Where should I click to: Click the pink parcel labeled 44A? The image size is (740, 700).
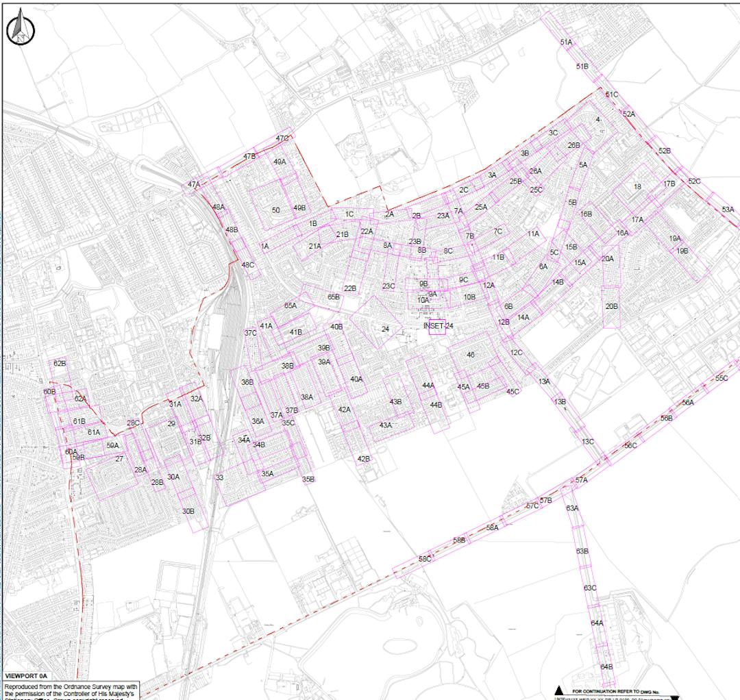(x=429, y=386)
